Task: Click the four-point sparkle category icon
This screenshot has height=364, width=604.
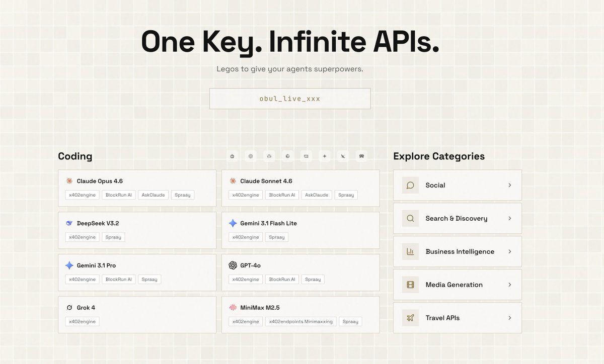Action: click(x=325, y=156)
